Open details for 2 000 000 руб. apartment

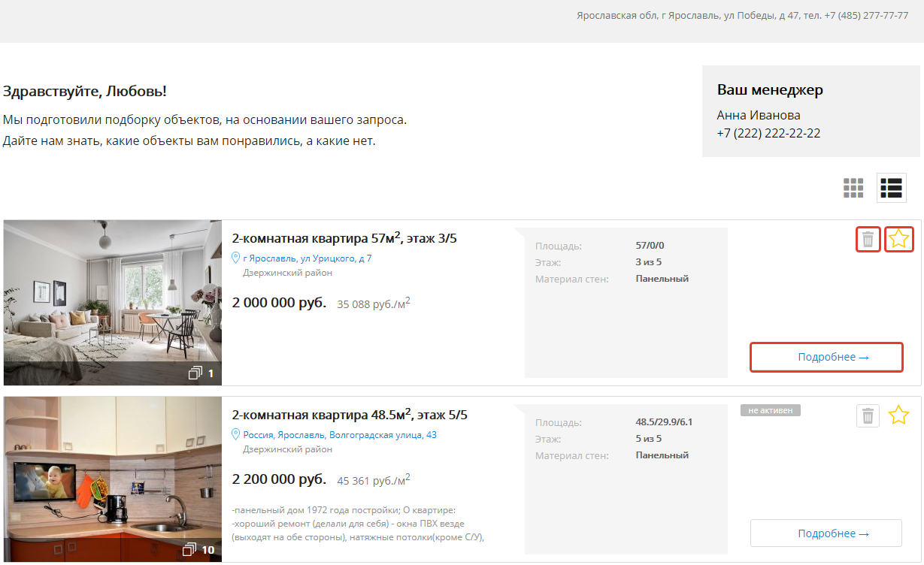coord(826,357)
